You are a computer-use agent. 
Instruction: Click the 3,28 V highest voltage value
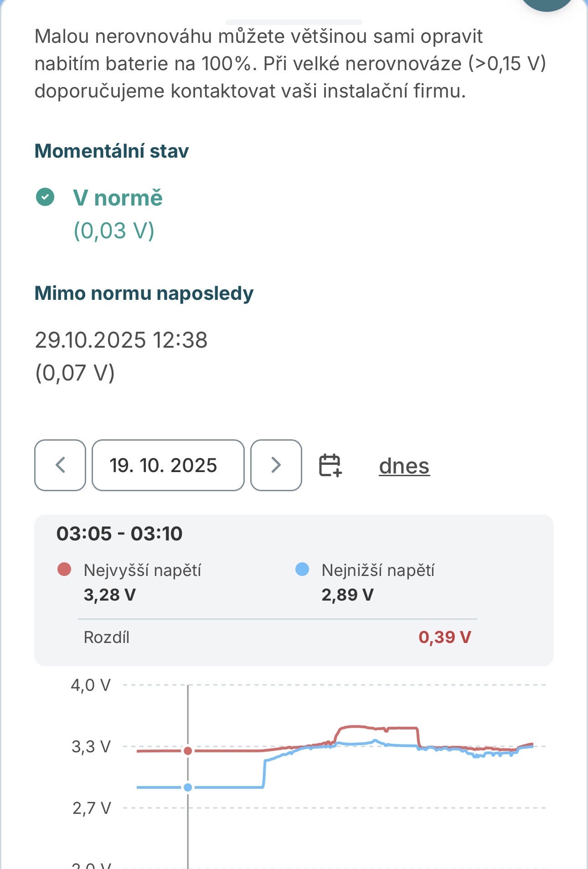tap(110, 595)
